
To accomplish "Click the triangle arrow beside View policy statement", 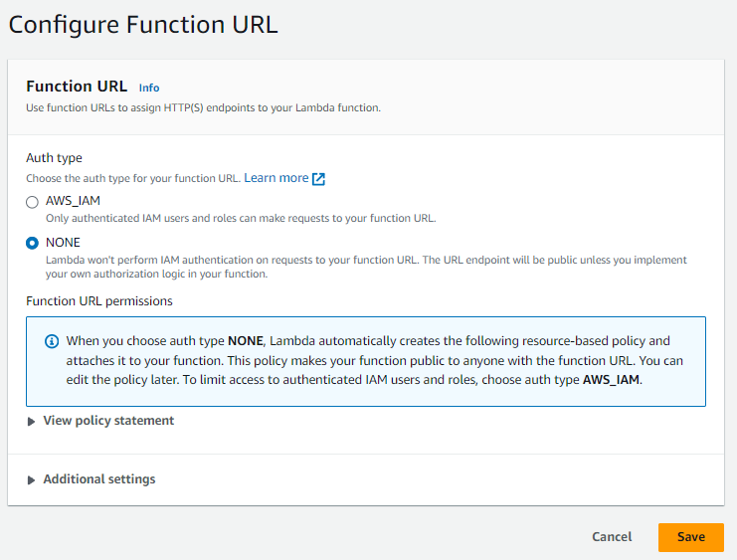I will pos(31,422).
